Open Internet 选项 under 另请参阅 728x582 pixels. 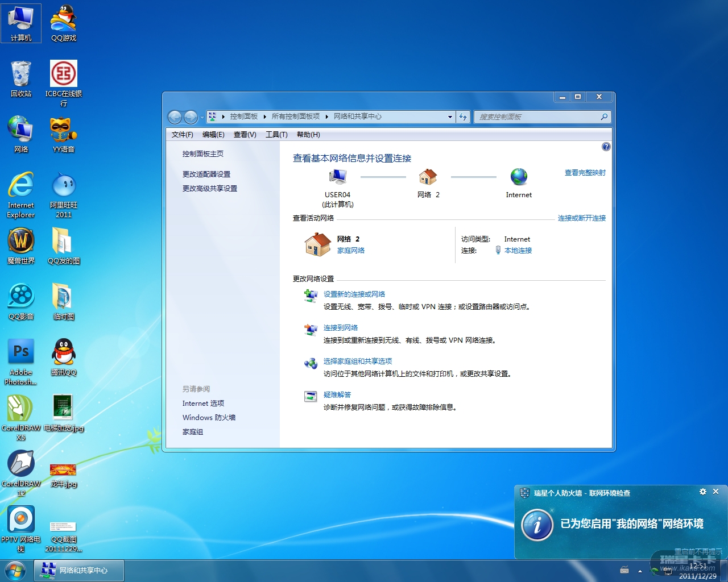coord(203,404)
